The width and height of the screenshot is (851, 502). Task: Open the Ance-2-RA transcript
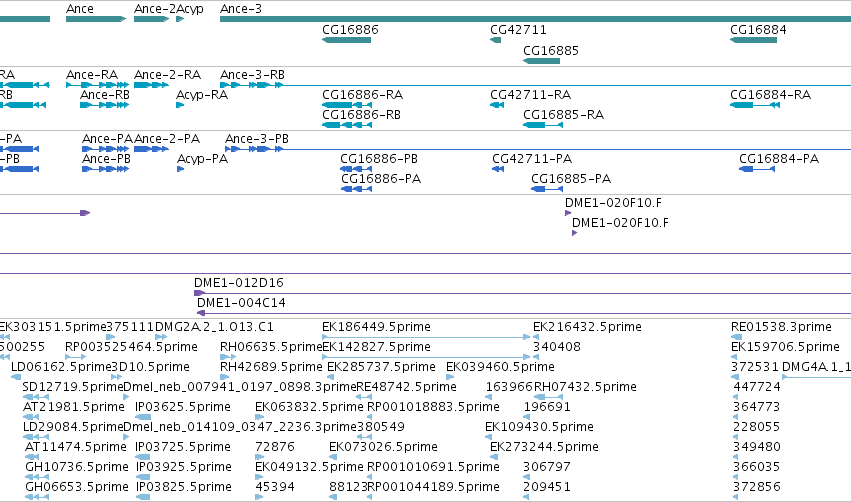151,85
